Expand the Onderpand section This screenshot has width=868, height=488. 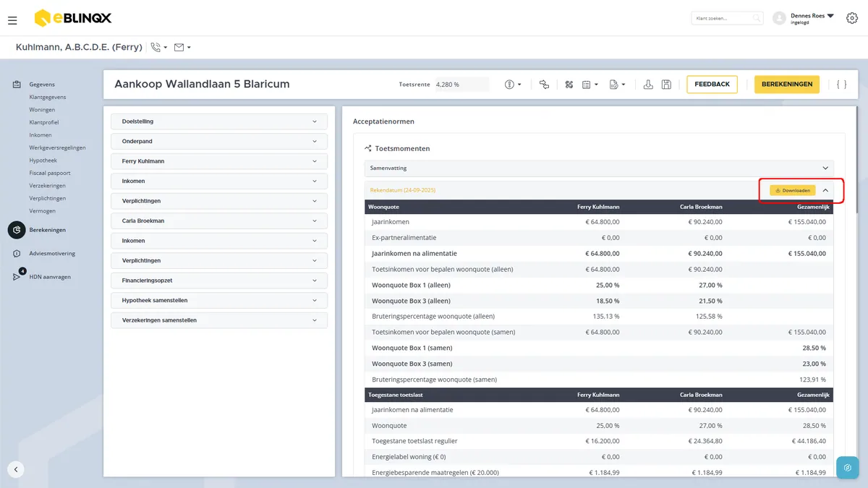[219, 142]
